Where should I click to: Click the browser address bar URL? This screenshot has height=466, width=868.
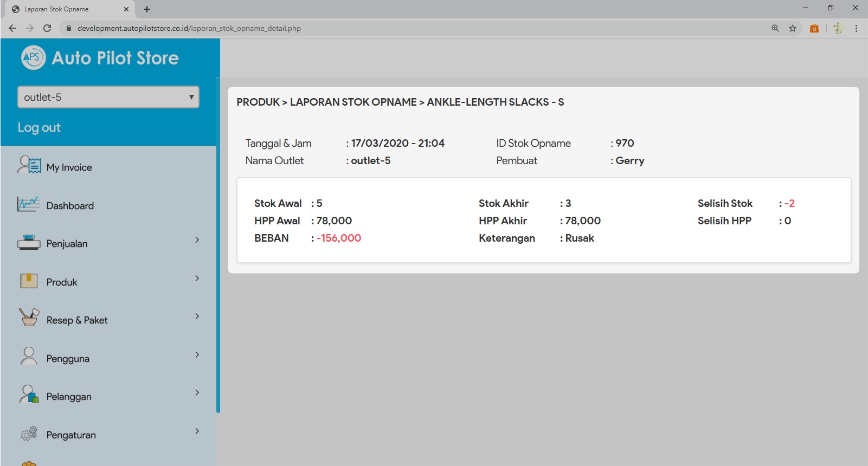click(x=189, y=28)
